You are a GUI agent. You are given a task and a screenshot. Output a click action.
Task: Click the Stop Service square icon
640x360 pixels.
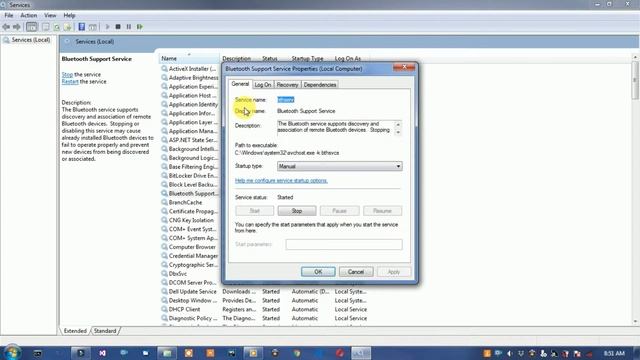click(118, 27)
